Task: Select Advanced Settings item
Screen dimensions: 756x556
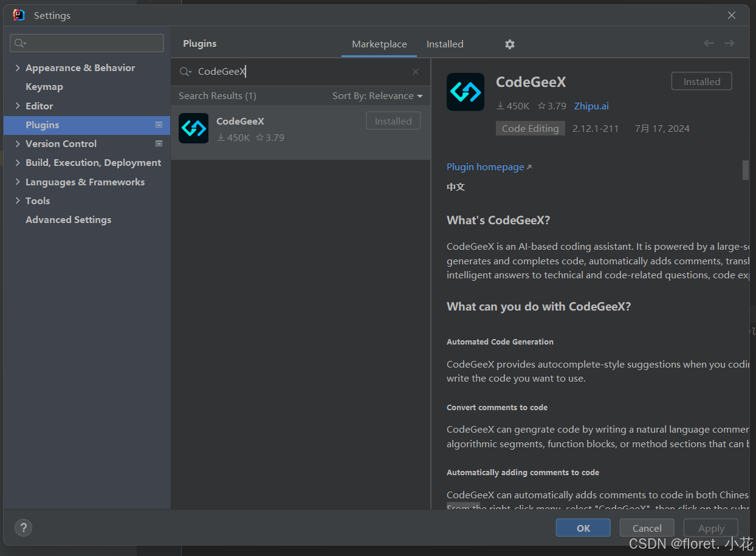Action: 68,220
